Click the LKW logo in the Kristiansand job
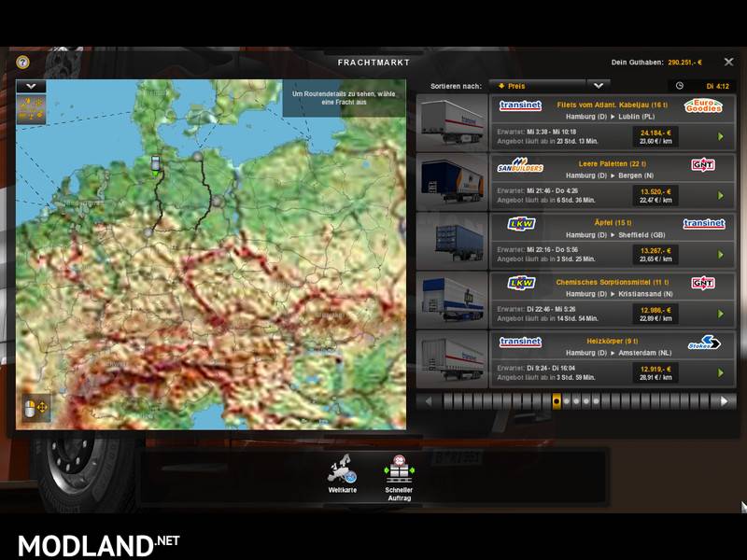Image resolution: width=747 pixels, height=560 pixels. point(521,283)
